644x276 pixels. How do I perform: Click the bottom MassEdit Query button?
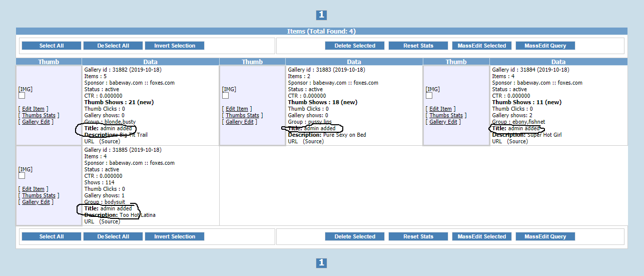coord(545,236)
